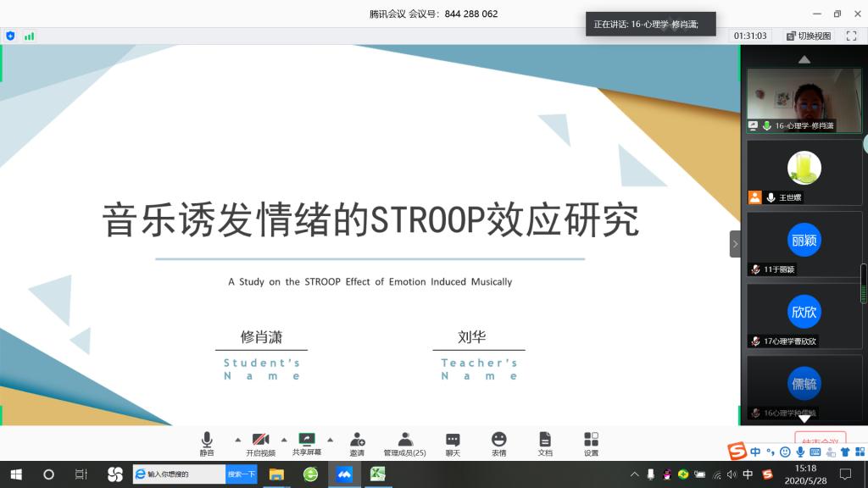Turn on camera with 开启视频
Viewport: 868px width, 488px height.
[x=261, y=443]
